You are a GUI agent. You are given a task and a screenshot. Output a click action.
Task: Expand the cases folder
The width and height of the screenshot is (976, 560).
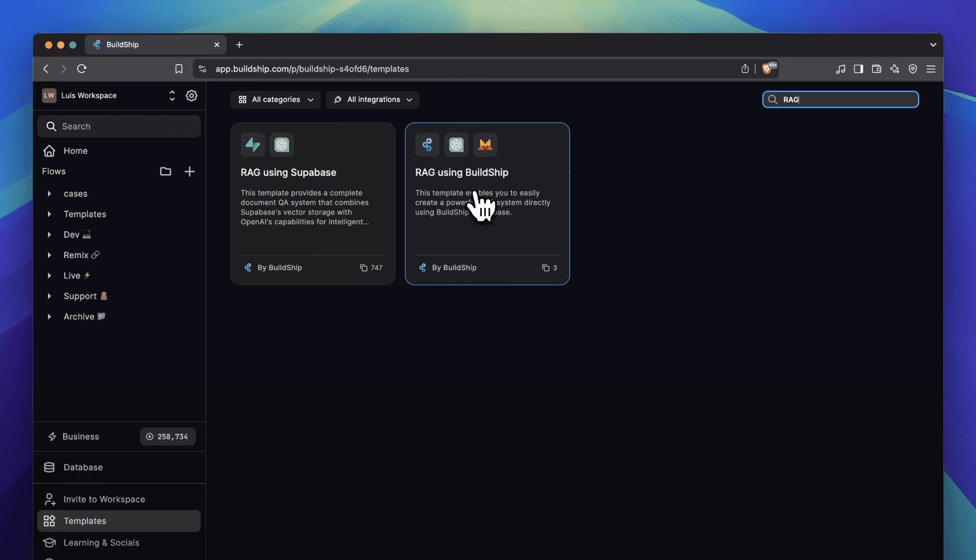(50, 194)
